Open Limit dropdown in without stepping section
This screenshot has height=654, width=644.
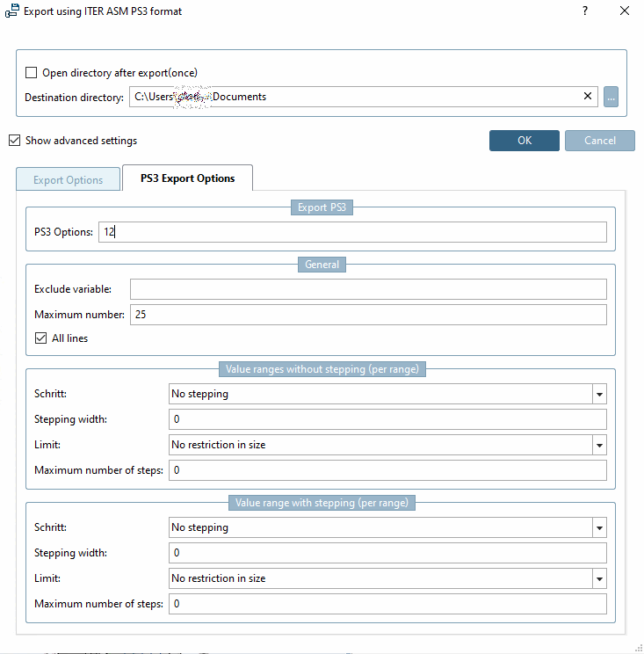tap(599, 445)
